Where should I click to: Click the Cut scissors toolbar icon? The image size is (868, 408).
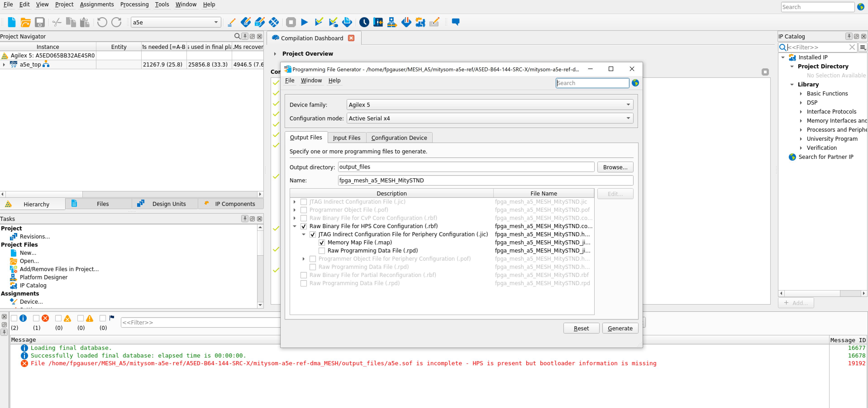coord(57,22)
